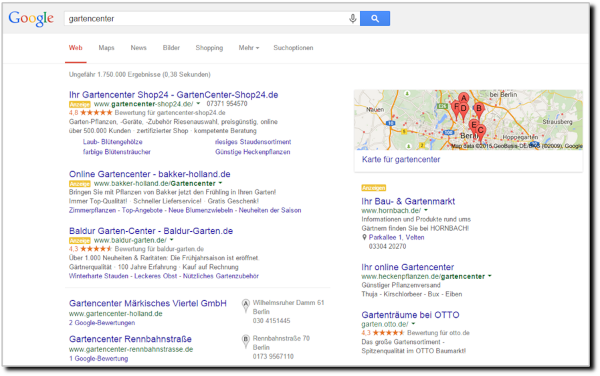Click www.gartencenter-holland.de URL text

pos(116,314)
